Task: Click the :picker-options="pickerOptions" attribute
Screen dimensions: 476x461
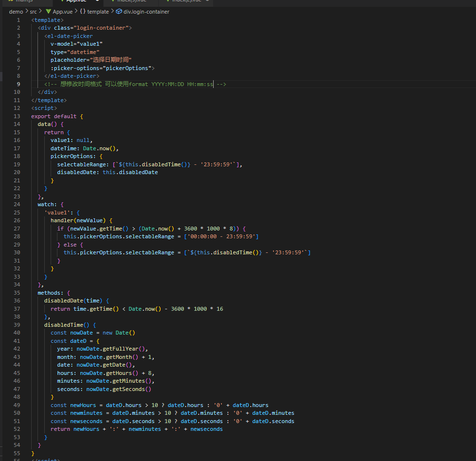Action: 101,68
